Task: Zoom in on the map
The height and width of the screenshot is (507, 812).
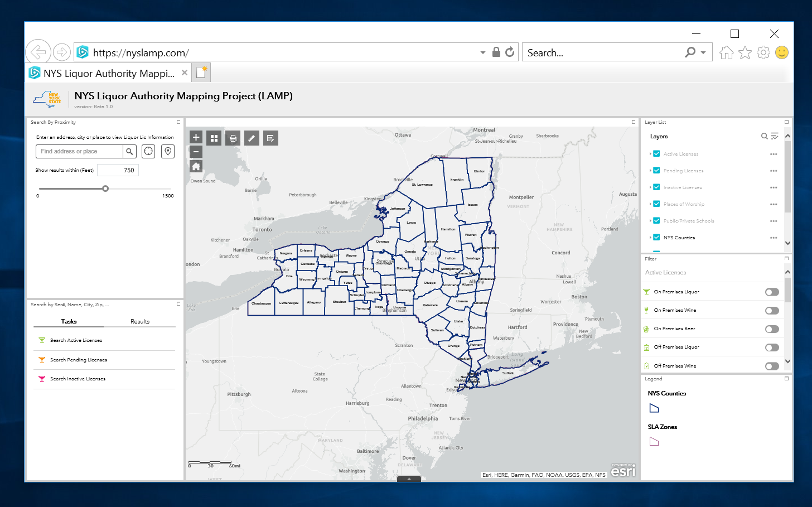Action: click(x=196, y=137)
